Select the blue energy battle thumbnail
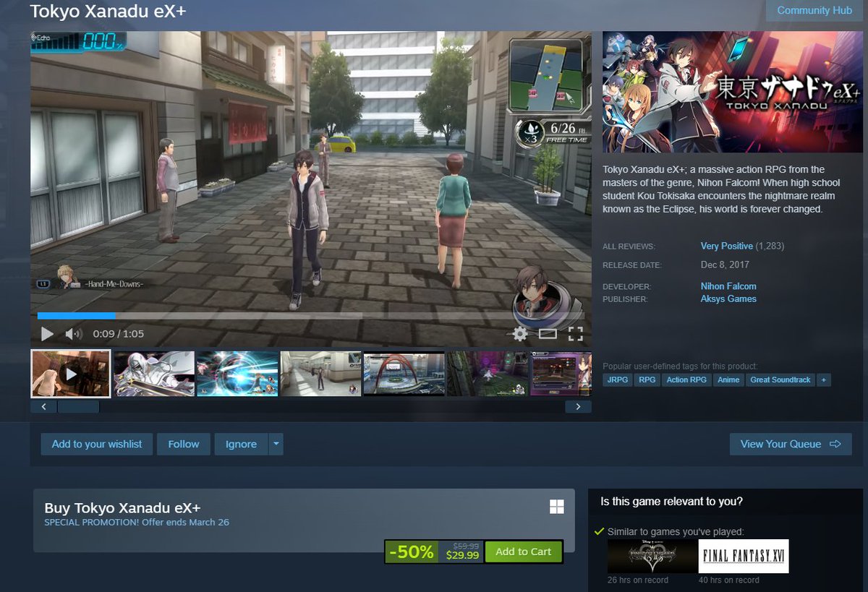The height and width of the screenshot is (592, 868). 237,374
